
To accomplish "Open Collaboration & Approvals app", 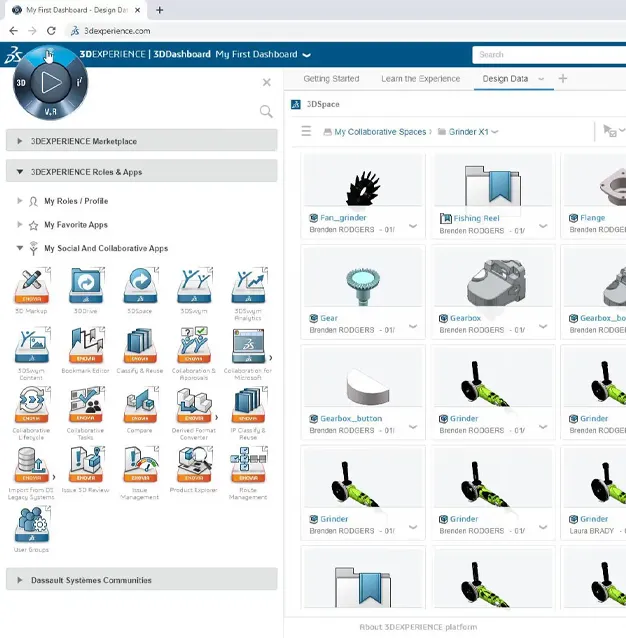I will click(x=194, y=345).
